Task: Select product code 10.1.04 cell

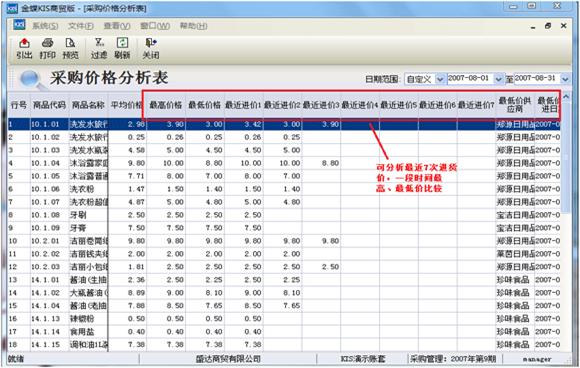Action: click(x=49, y=163)
